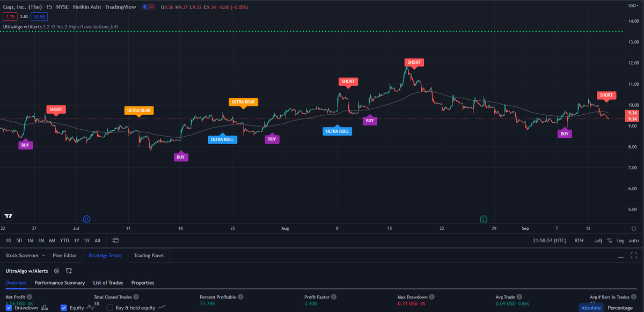Open the Pine Editor tab
The height and width of the screenshot is (312, 644).
pyautogui.click(x=65, y=255)
